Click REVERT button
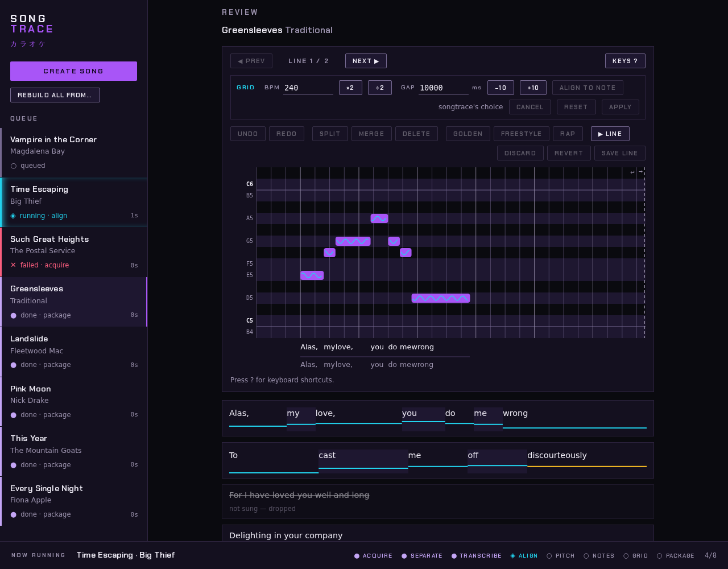Viewport: 728px width, 569px height. [x=569, y=153]
